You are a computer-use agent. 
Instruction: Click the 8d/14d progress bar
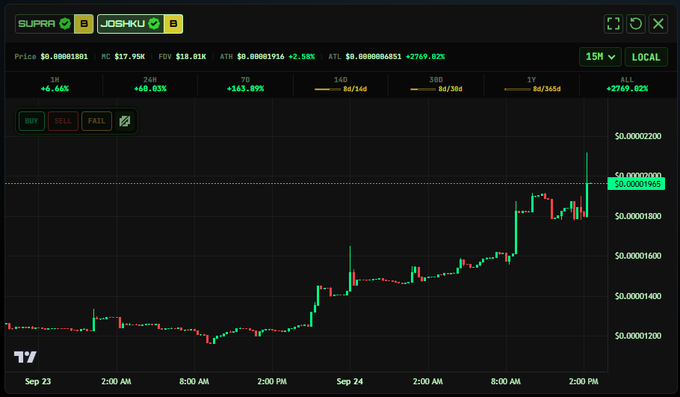point(327,89)
